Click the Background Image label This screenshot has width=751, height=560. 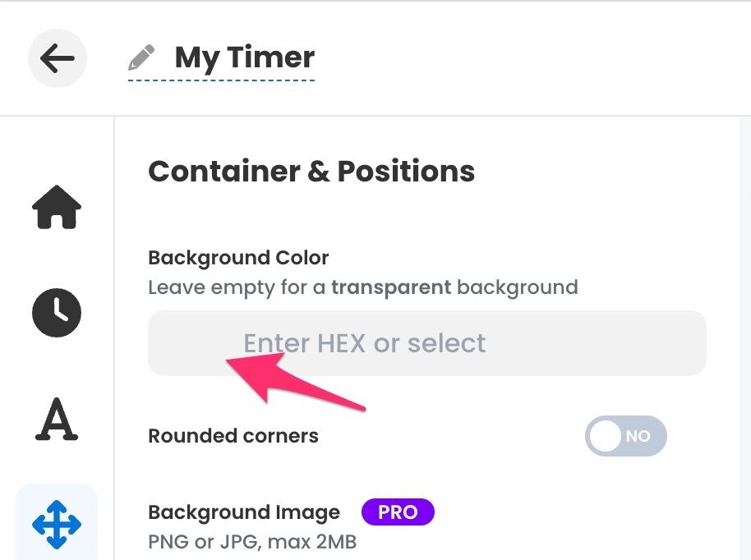243,512
